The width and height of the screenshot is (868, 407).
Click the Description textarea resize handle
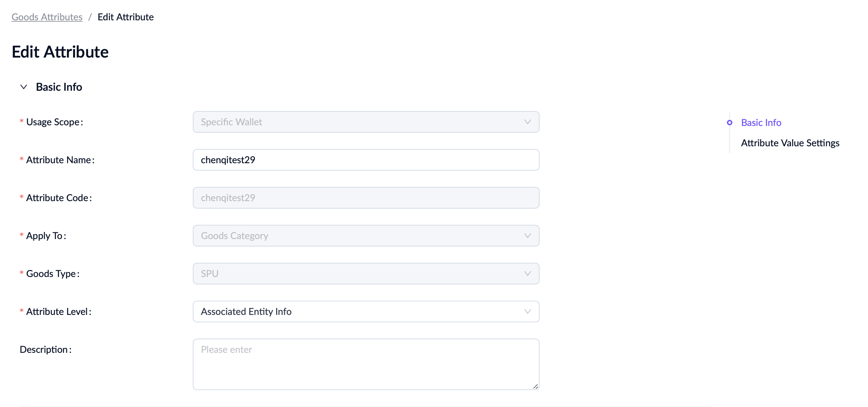tap(535, 386)
